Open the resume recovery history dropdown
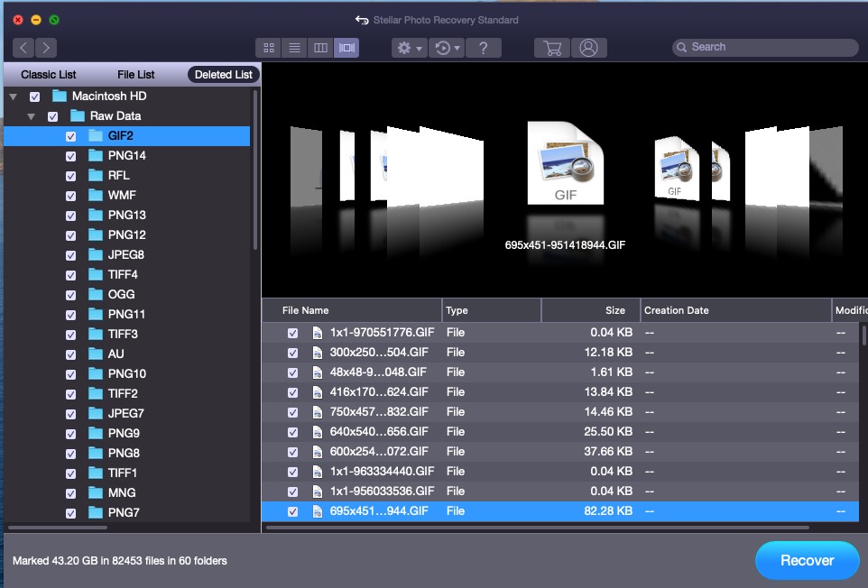The image size is (868, 588). tap(448, 48)
